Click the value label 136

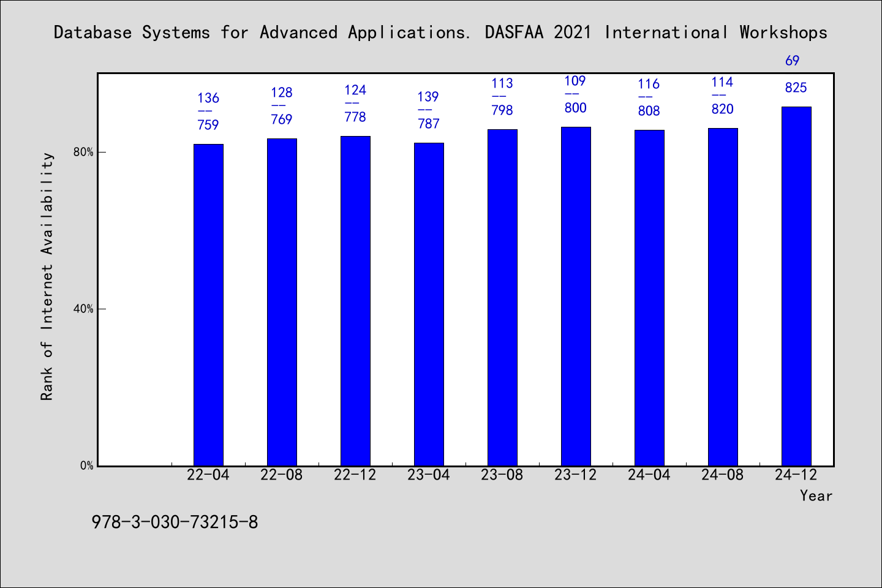click(x=208, y=98)
